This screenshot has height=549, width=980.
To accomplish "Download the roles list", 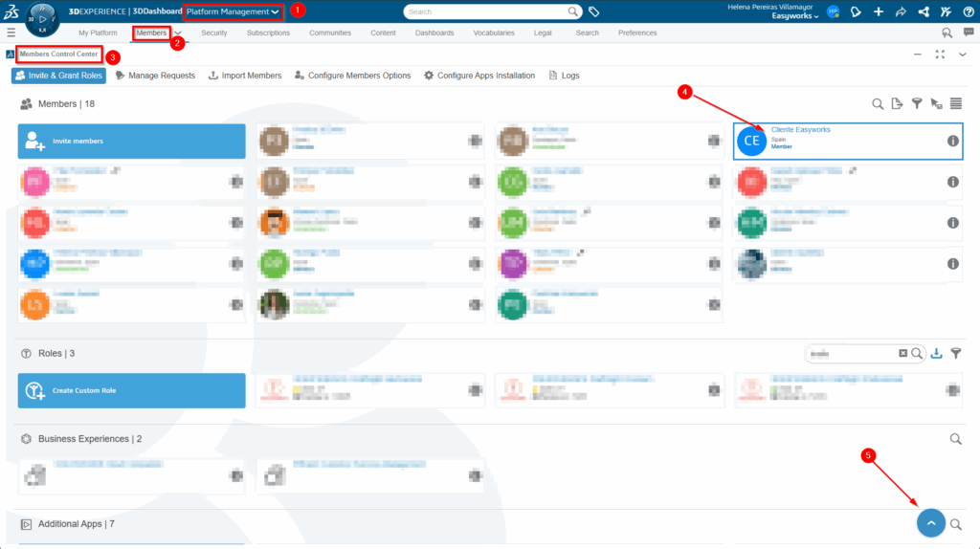I will (936, 354).
